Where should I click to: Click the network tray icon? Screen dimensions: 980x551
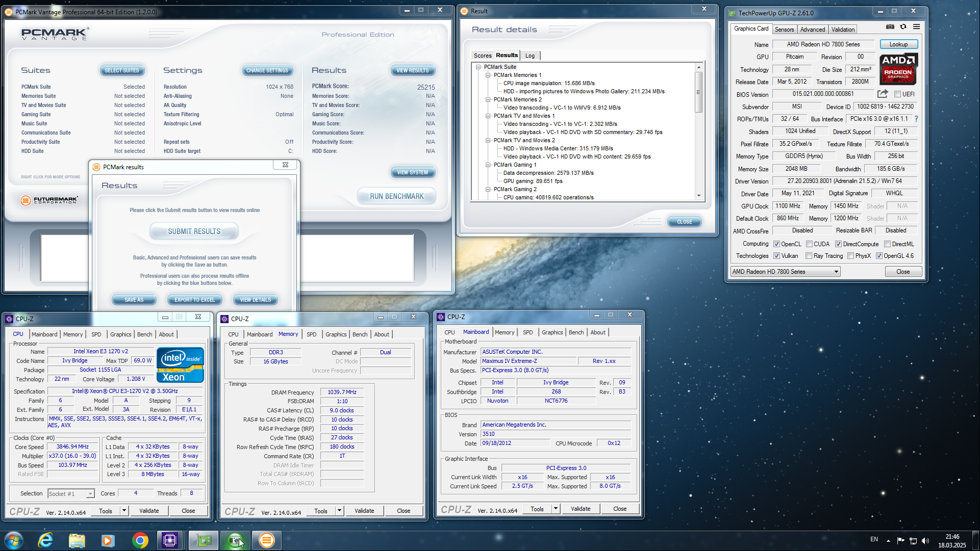pos(913,540)
